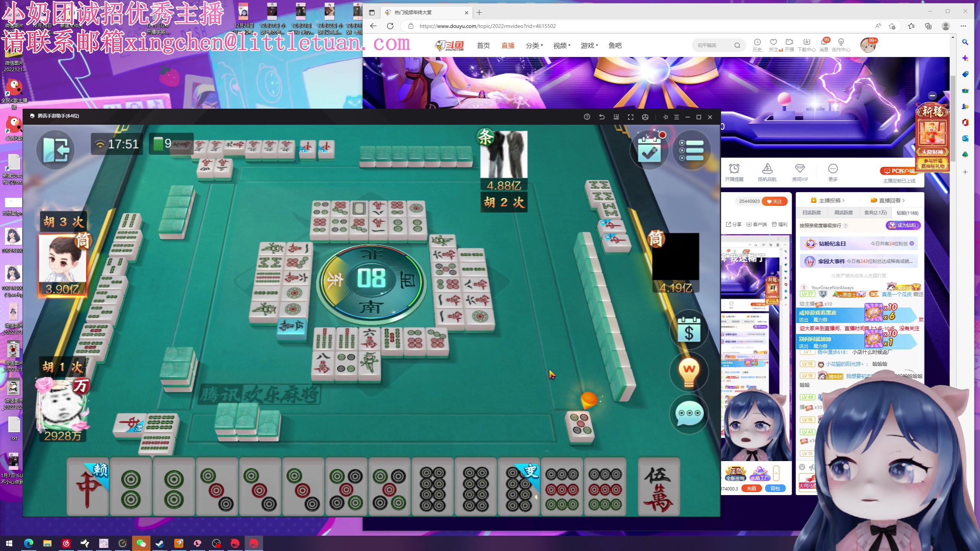Open the daily check-in calendar icon

(649, 150)
